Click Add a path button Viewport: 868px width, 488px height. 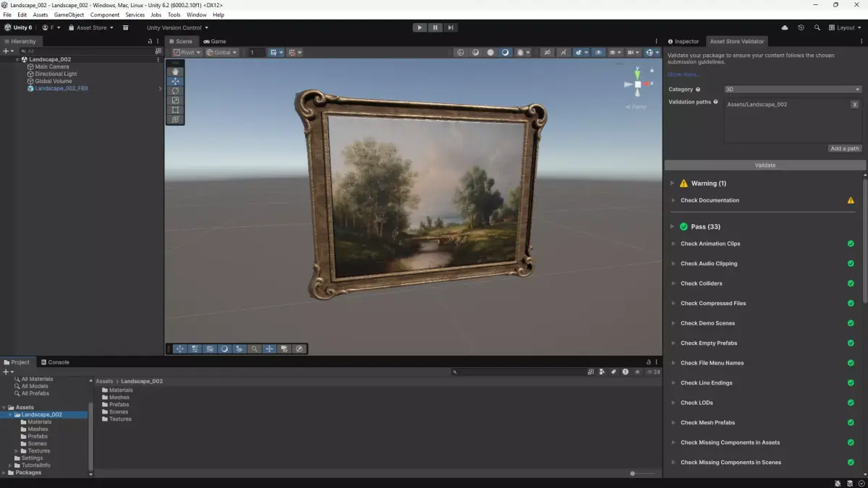coord(845,148)
